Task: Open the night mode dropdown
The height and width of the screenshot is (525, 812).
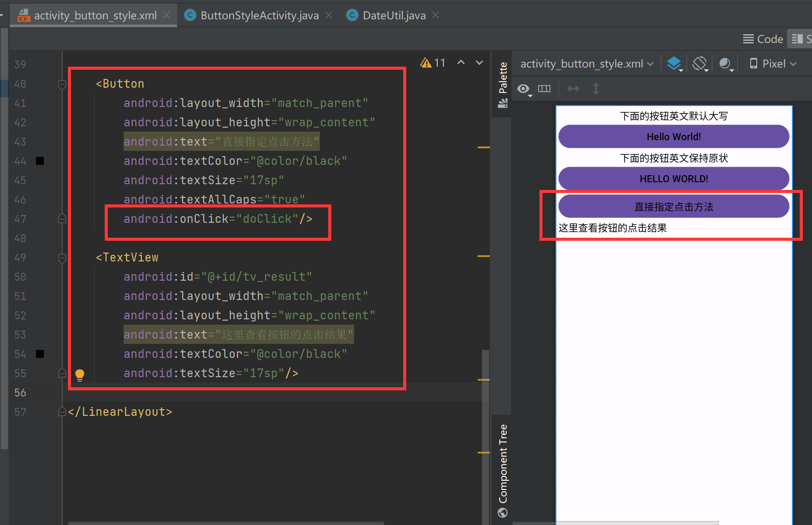Action: coord(726,64)
